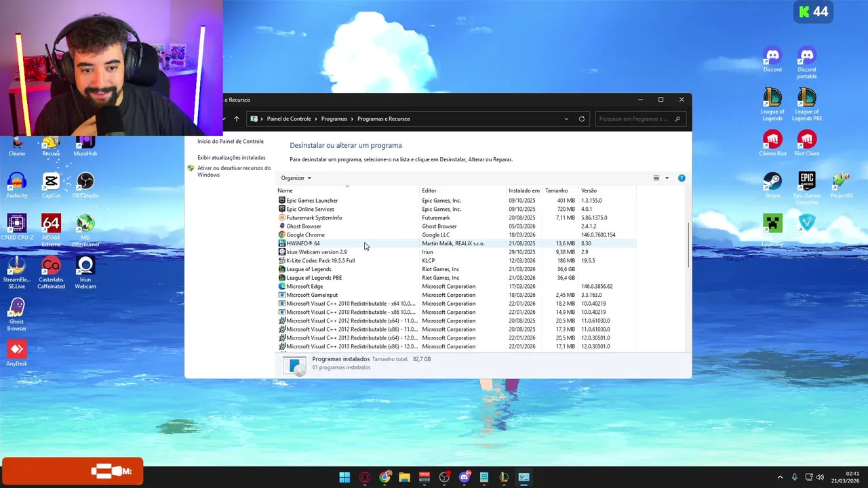Click the programs list vertical scrollbar
Viewport: 868px width, 488px height.
click(x=689, y=245)
